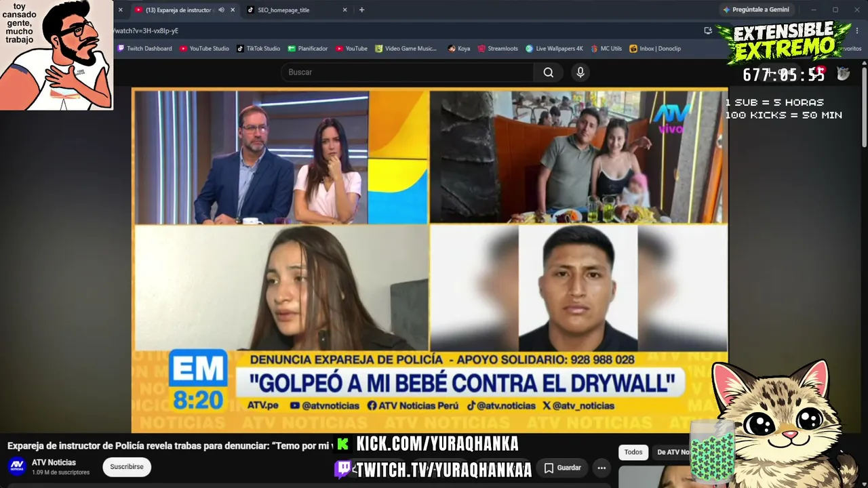Open the ATV Noticias channel name link
This screenshot has height=488, width=868.
(54, 462)
